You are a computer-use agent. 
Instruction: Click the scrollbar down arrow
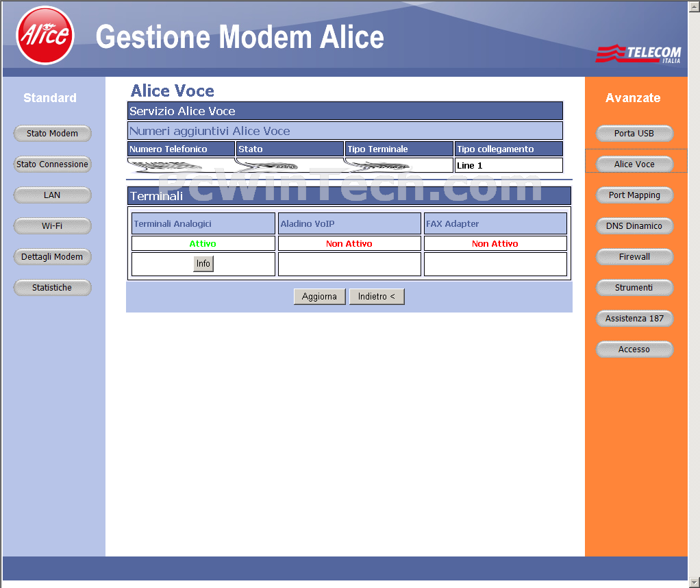[x=695, y=583]
